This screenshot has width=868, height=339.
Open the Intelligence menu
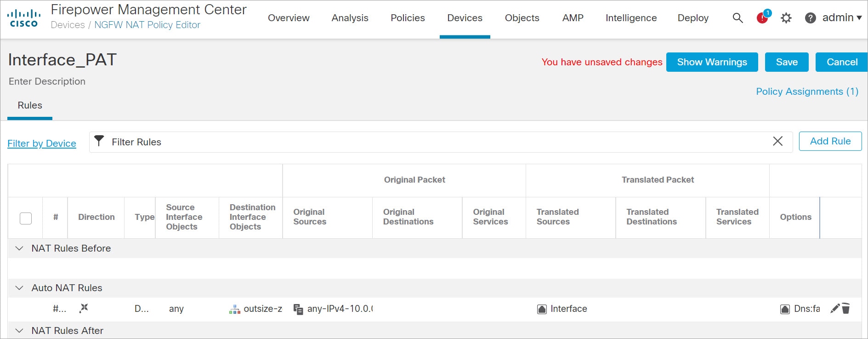631,18
